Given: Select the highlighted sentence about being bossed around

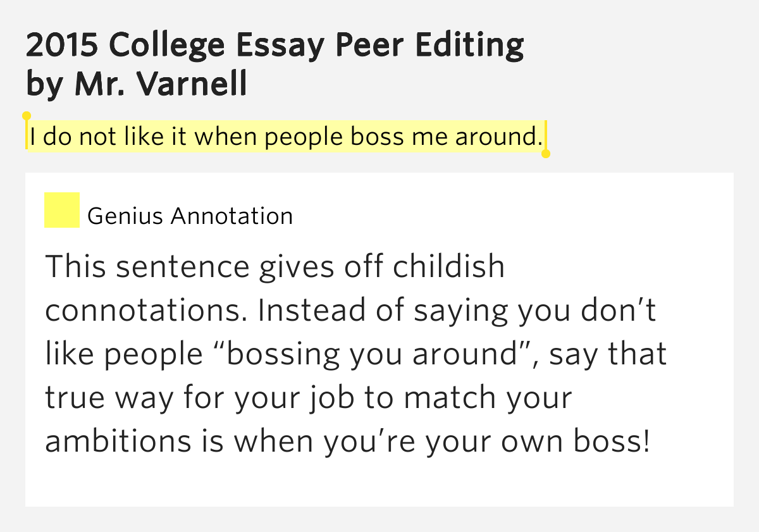Looking at the screenshot, I should coord(286,137).
